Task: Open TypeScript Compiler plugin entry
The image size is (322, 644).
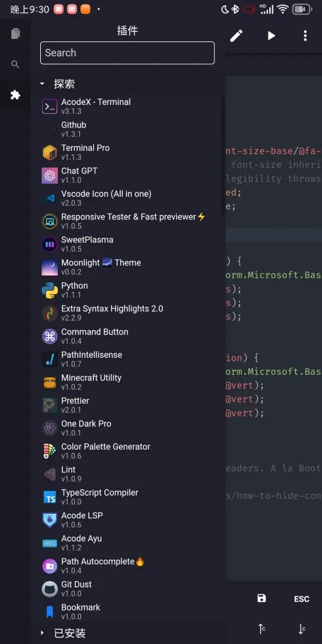Action: coord(128,497)
